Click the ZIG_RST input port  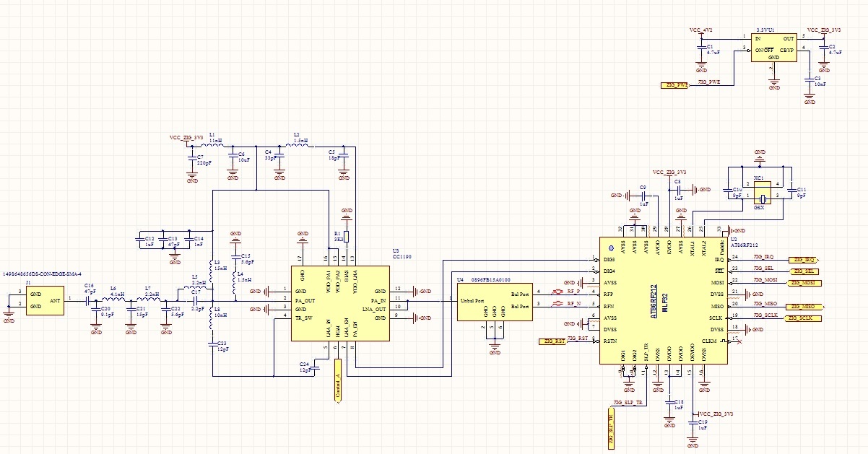(x=552, y=341)
